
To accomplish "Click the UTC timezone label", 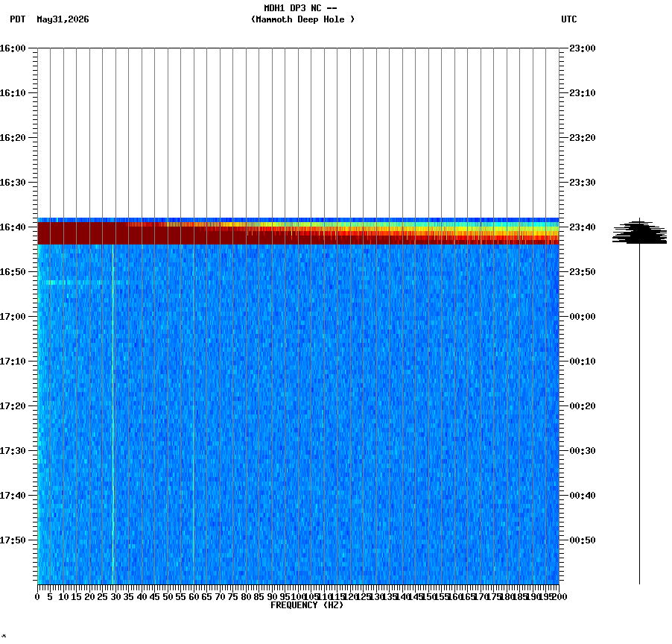I will (569, 19).
